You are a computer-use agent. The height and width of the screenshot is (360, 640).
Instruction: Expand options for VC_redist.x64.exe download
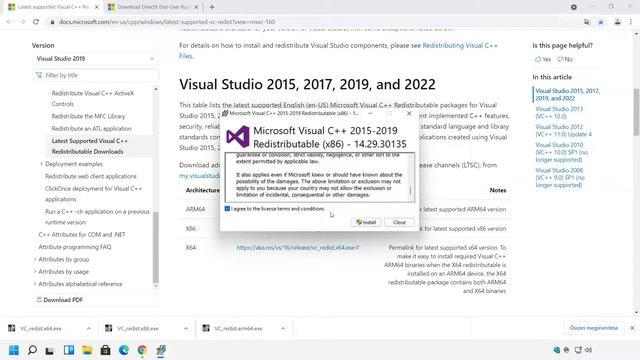(x=89, y=328)
